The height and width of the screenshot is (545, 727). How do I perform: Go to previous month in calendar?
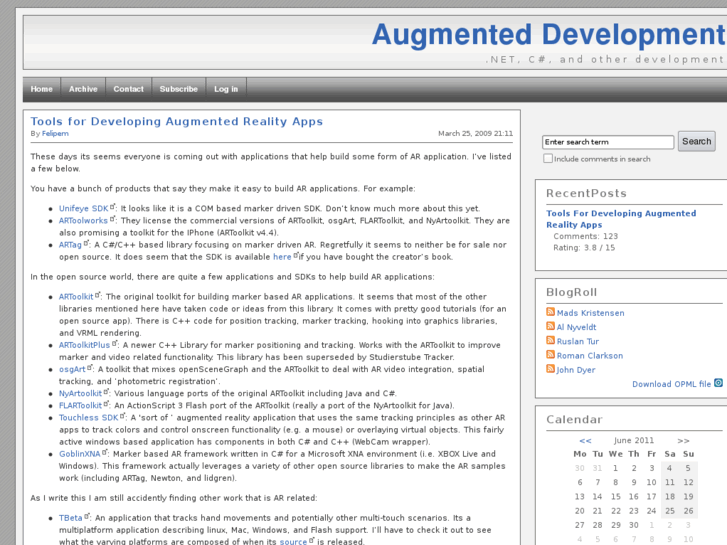585,441
